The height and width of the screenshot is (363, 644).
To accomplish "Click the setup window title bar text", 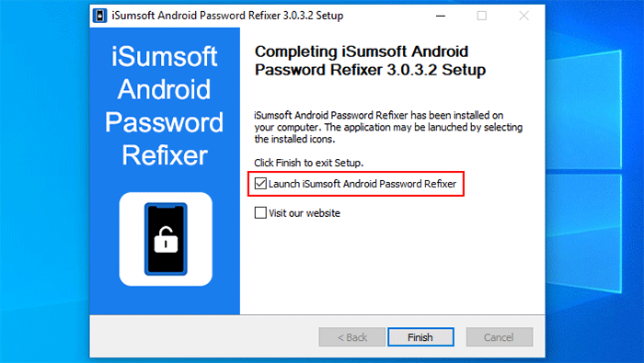I will (x=227, y=16).
